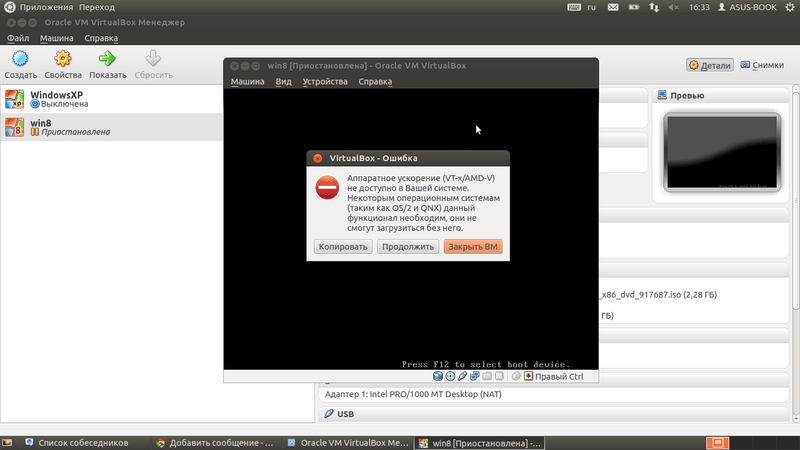Click the USB section header

tap(554, 414)
